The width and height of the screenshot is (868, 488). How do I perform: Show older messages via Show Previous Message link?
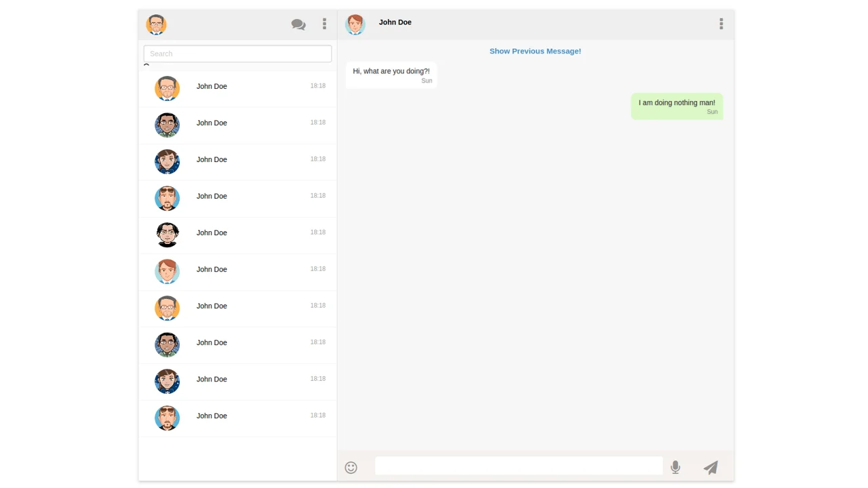point(535,51)
